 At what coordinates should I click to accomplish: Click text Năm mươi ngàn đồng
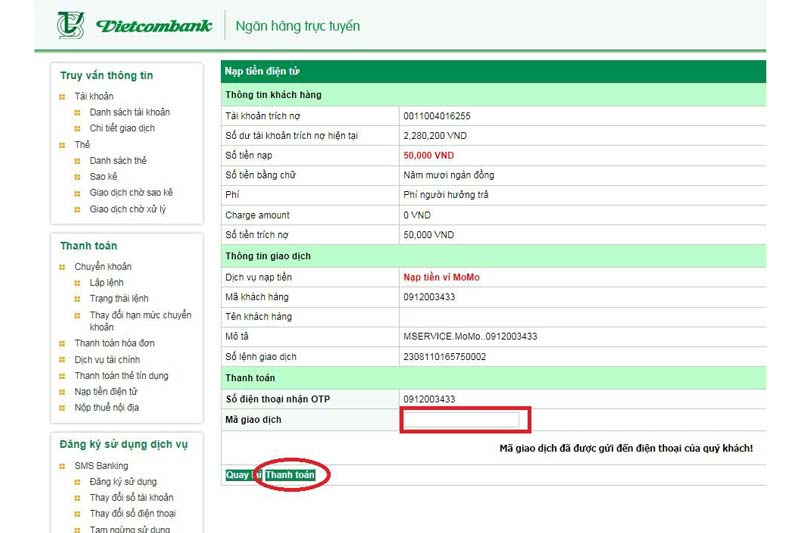click(448, 175)
